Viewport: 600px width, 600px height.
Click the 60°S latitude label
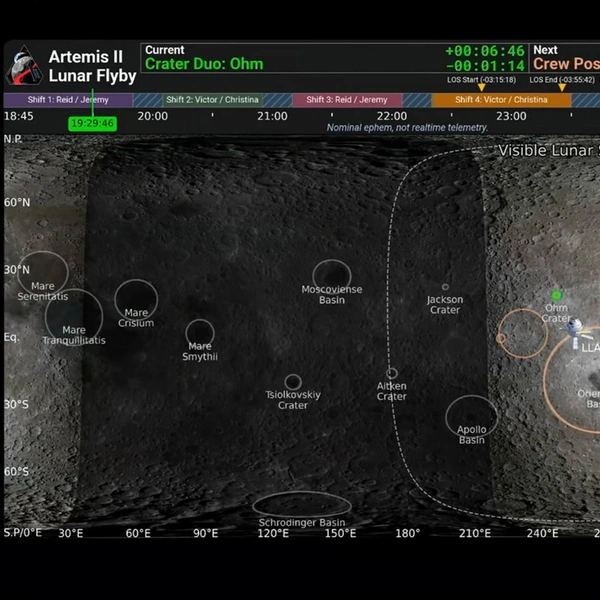pos(16,471)
